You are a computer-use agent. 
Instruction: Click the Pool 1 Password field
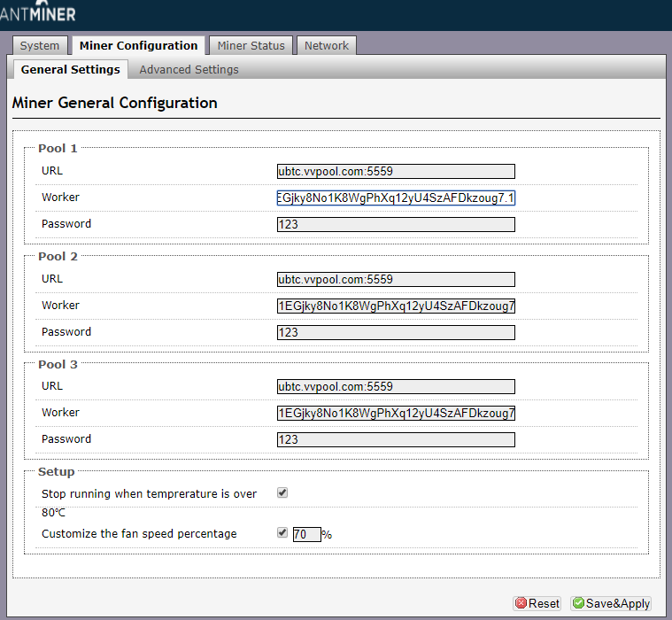395,225
